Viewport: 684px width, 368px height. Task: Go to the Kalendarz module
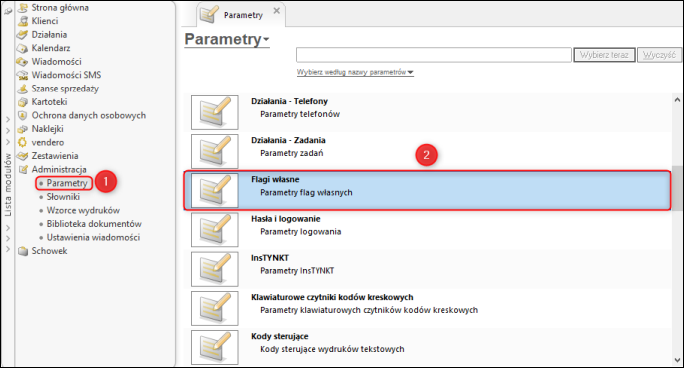point(51,48)
